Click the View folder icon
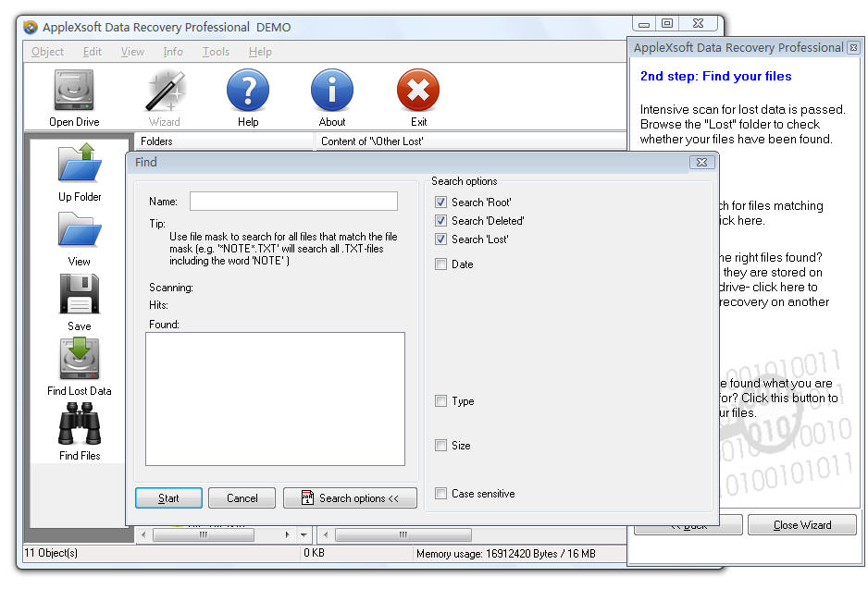 pos(80,229)
